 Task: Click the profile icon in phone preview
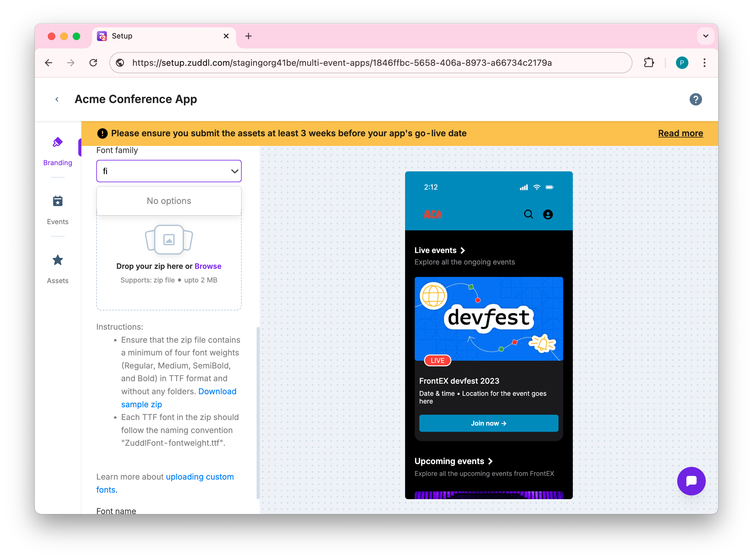[547, 214]
